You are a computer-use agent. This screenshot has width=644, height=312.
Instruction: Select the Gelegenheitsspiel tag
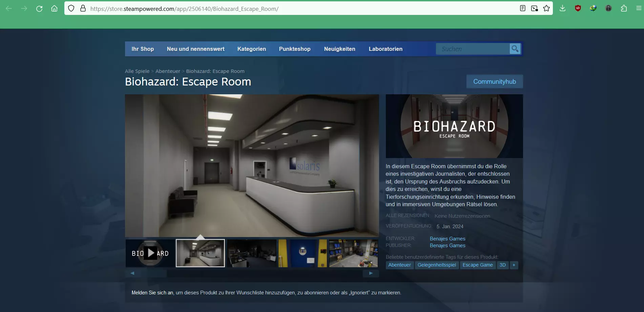tap(437, 265)
